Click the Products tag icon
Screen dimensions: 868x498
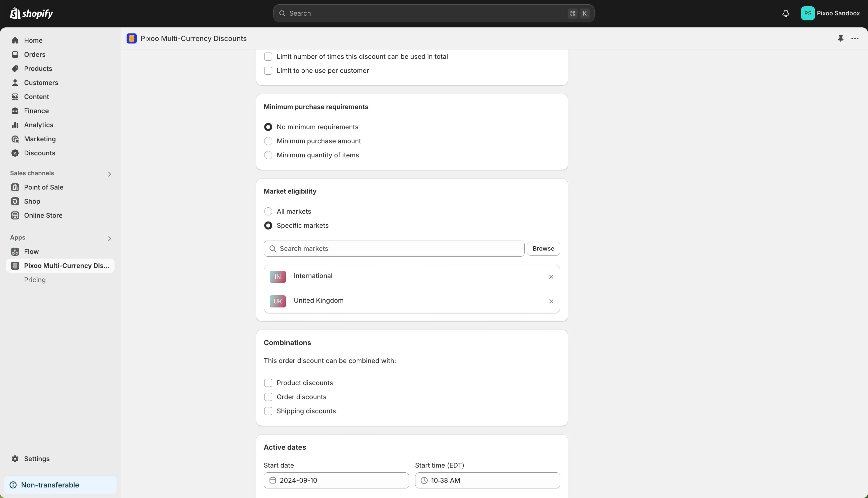15,68
